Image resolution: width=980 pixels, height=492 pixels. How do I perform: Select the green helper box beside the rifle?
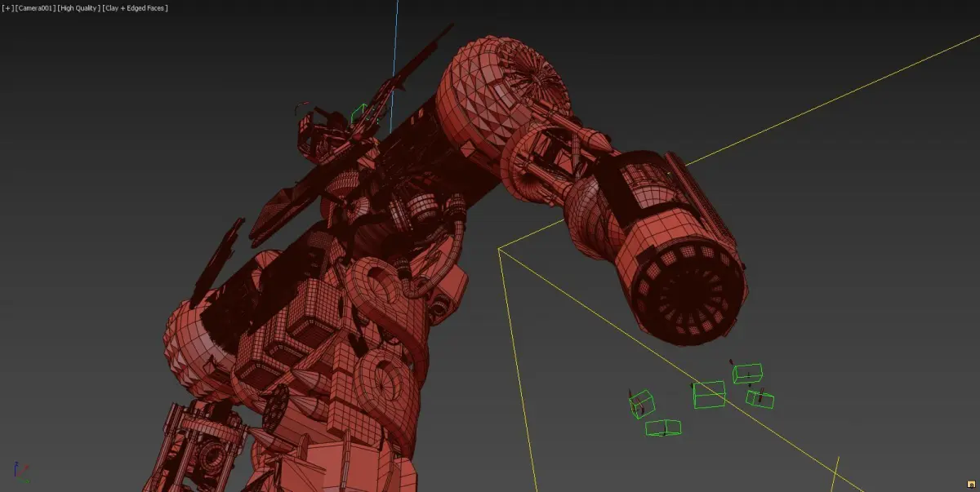[x=361, y=114]
